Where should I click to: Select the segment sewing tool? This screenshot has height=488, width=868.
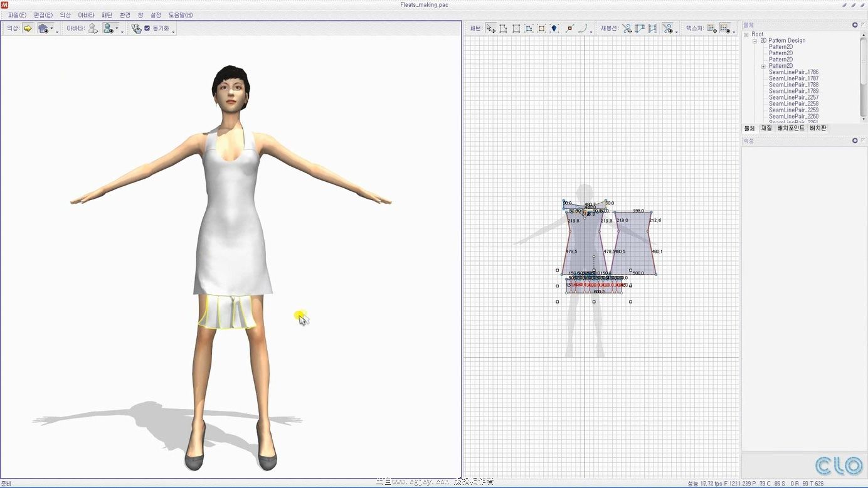tap(640, 28)
